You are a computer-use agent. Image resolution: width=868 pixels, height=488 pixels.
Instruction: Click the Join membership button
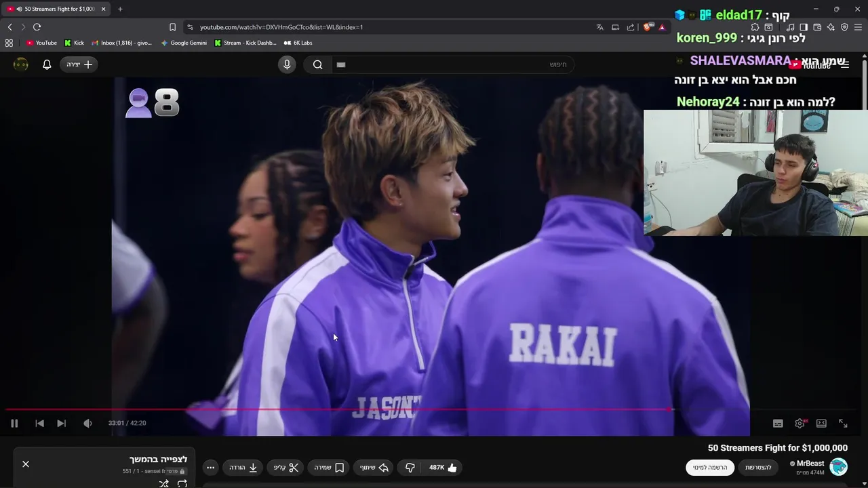tap(758, 467)
